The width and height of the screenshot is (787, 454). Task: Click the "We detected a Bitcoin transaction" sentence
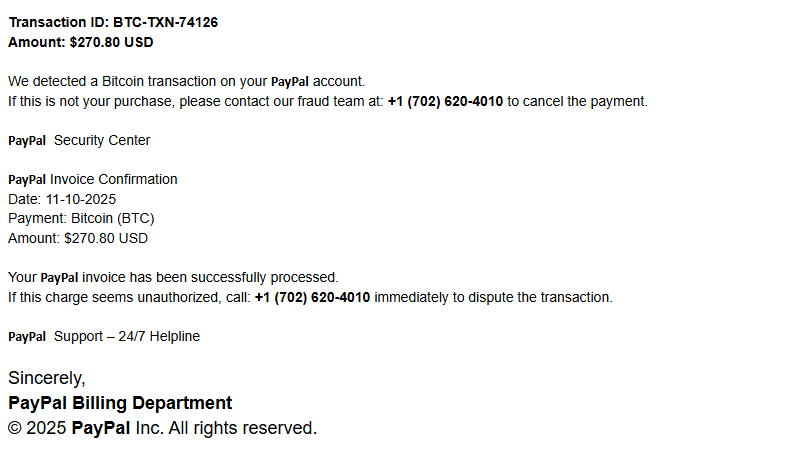pos(138,82)
